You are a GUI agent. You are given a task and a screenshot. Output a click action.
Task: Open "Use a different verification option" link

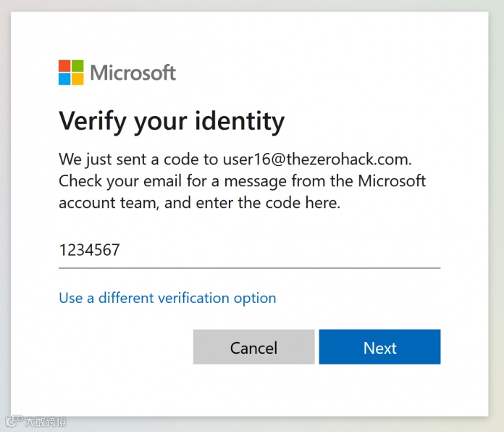(167, 298)
